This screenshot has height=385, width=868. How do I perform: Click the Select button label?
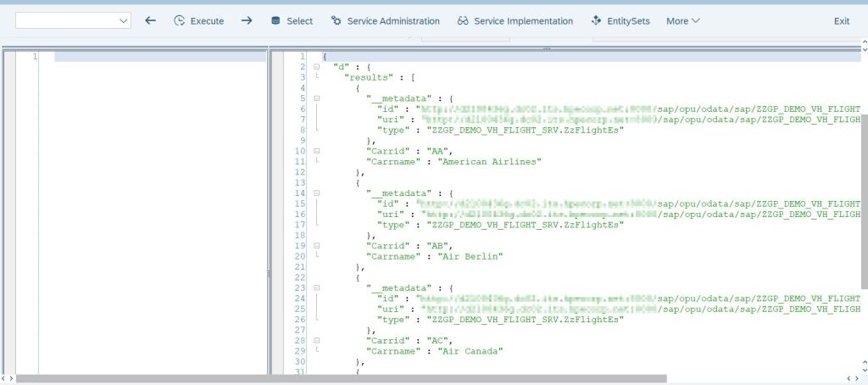pyautogui.click(x=299, y=21)
